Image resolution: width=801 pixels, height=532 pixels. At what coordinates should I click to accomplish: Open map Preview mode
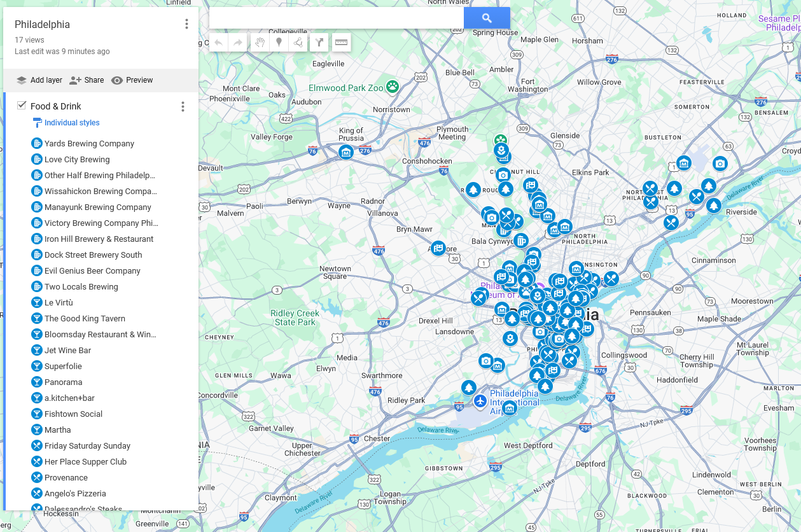tap(134, 80)
